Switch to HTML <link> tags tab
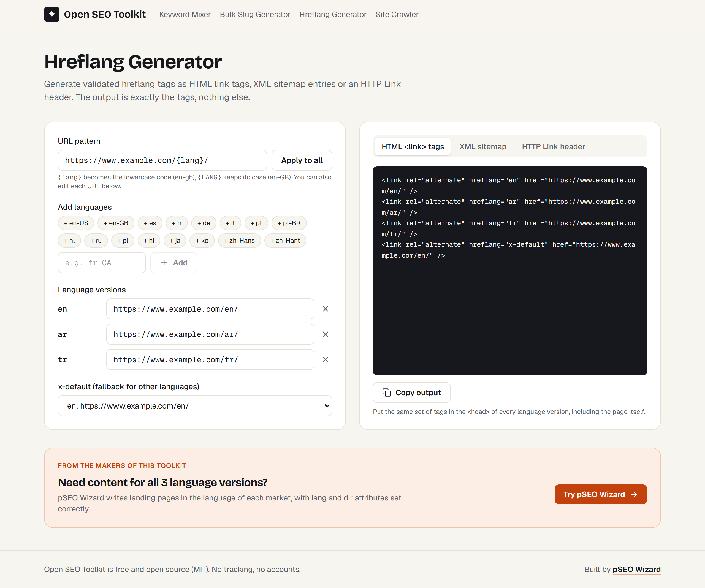The width and height of the screenshot is (705, 588). [413, 147]
